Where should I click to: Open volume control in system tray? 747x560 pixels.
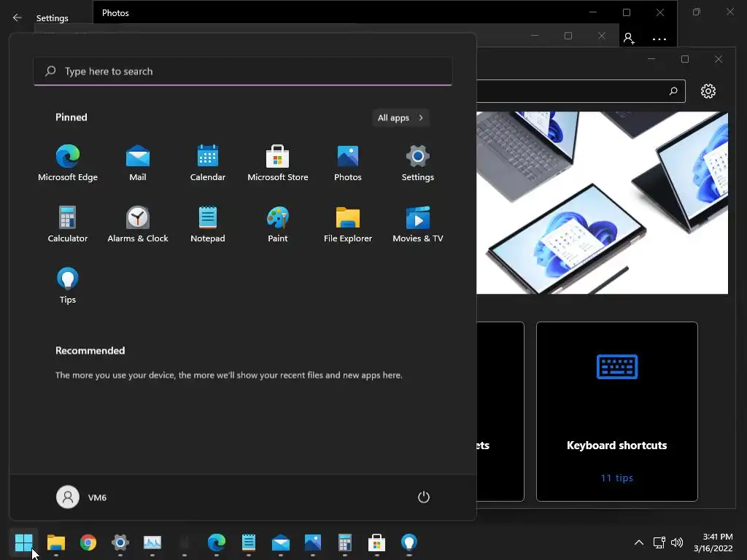coord(676,542)
